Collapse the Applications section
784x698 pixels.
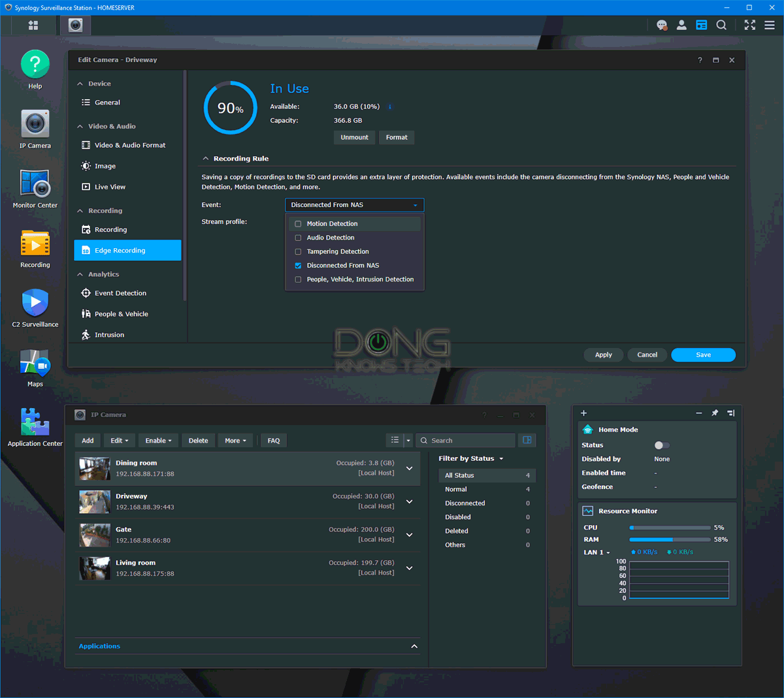414,646
